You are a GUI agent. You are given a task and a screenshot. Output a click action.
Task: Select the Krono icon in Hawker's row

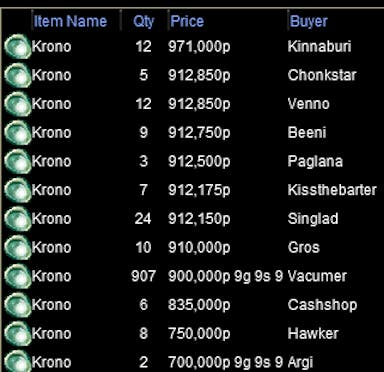(18, 334)
